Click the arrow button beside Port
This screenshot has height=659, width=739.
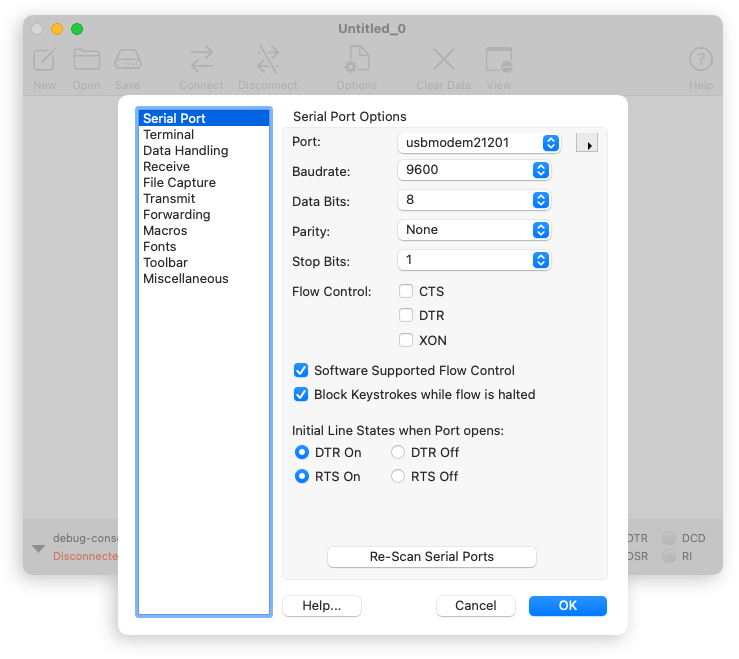587,144
